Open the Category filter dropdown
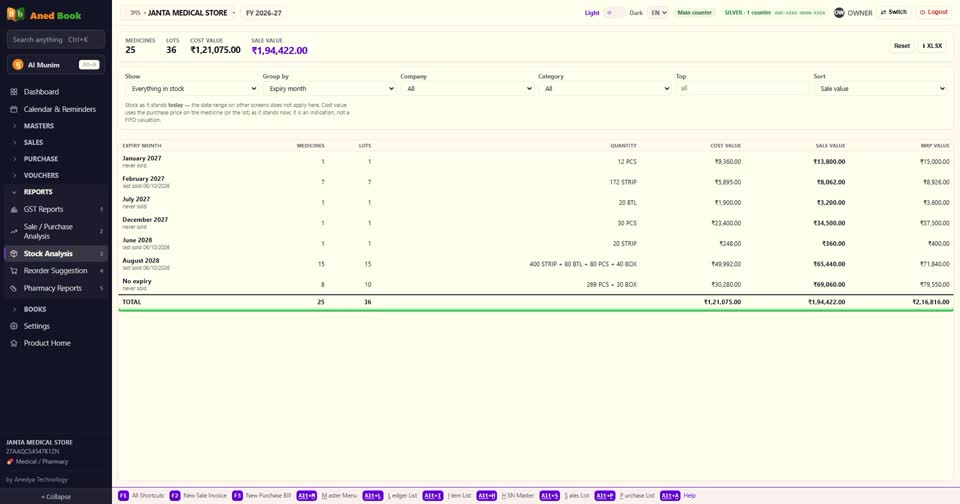Screen dimensions: 960x504 pyautogui.click(x=605, y=89)
